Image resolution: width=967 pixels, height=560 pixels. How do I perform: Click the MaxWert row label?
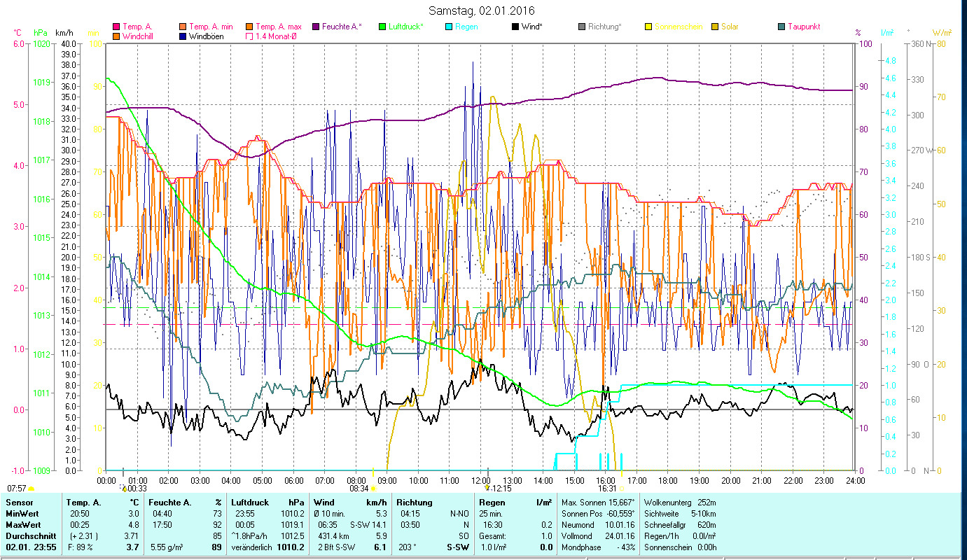coord(22,524)
